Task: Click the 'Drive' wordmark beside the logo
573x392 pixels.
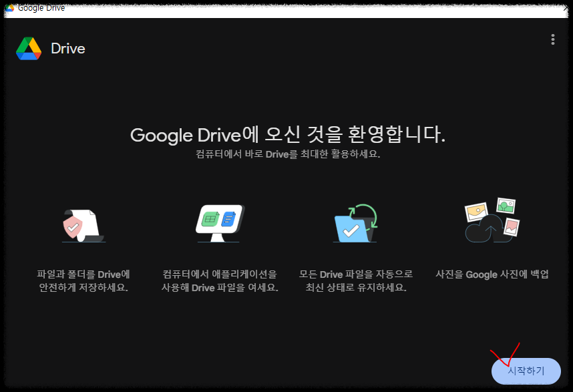Action: [x=68, y=49]
